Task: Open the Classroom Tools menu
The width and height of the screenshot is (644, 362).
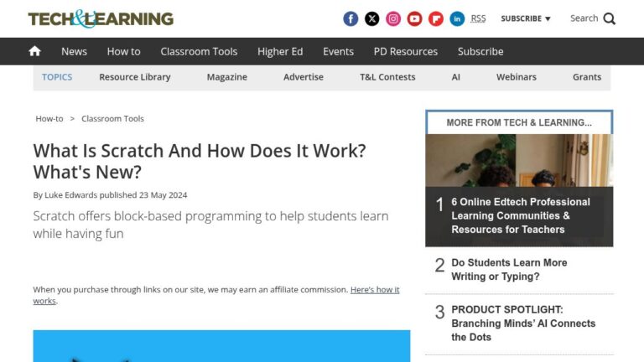Action: (x=199, y=51)
